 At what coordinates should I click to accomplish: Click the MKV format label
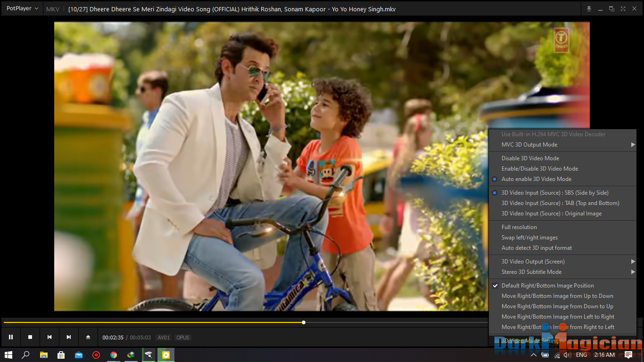coord(53,9)
